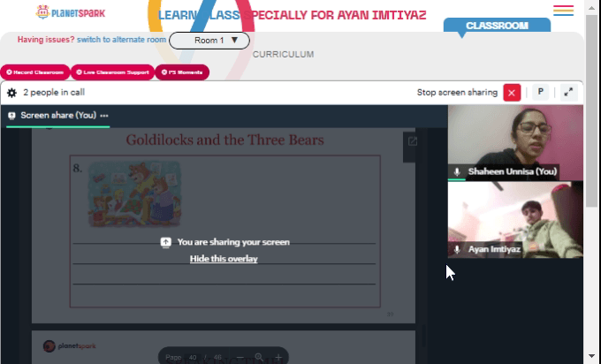Click the Screen share (You) tab icon

pos(11,116)
